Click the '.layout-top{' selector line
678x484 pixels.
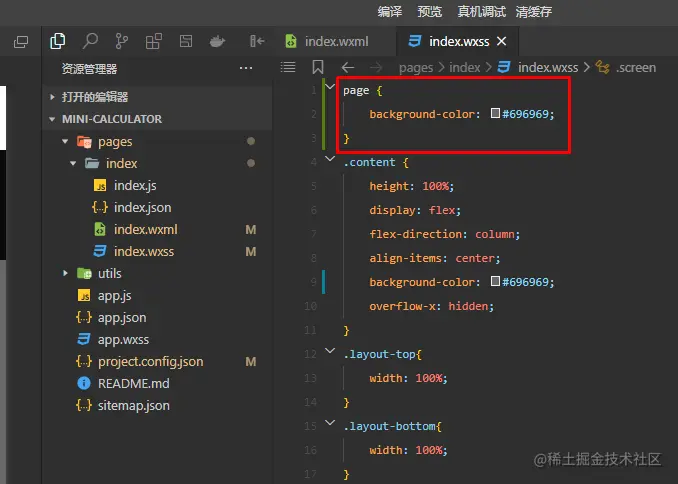(382, 354)
